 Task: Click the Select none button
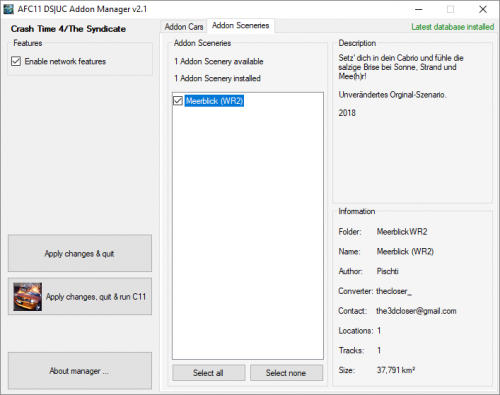(286, 373)
